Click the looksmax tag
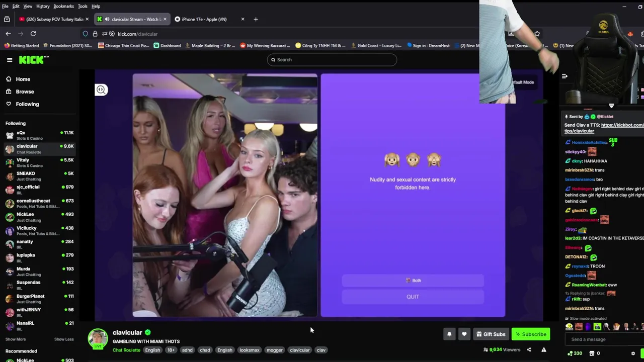This screenshot has width=644, height=362. pos(250,350)
